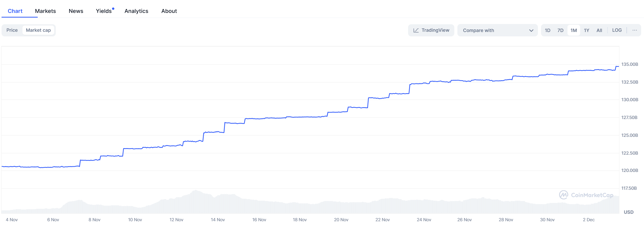
Task: Open the News tab
Action: 76,11
